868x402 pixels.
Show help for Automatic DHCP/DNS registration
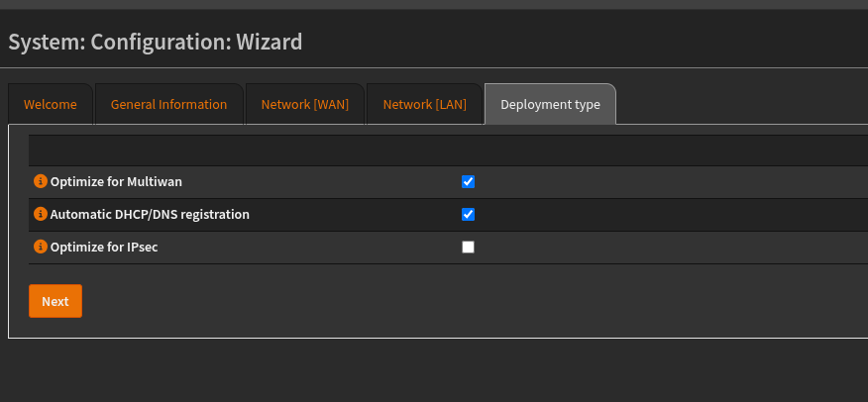pyautogui.click(x=41, y=214)
